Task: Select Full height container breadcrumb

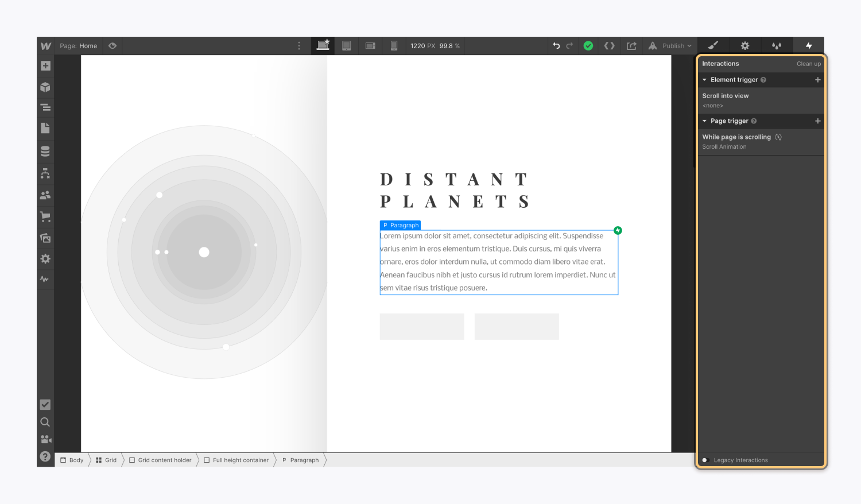Action: pos(236,460)
